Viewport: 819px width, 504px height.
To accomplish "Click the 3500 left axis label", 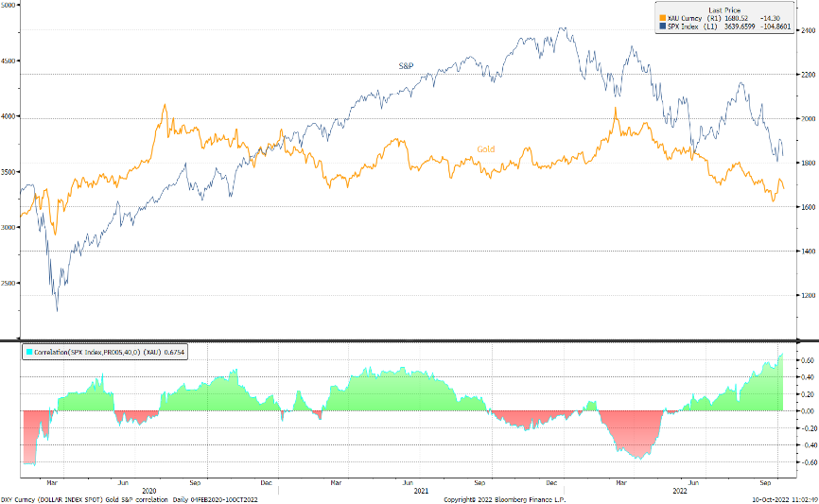I will (8, 172).
